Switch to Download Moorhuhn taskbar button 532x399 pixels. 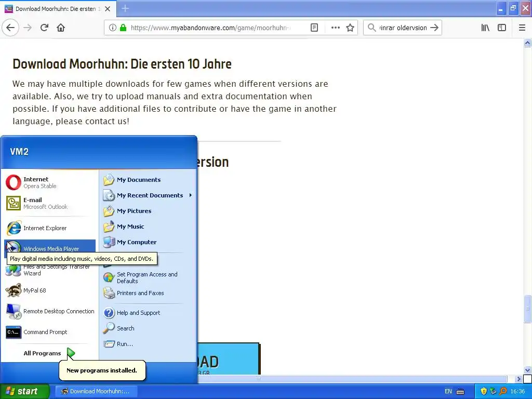[x=96, y=391]
